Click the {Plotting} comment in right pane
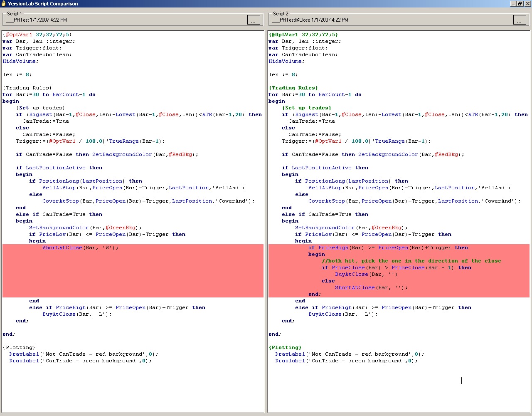The image size is (532, 416). (x=285, y=347)
